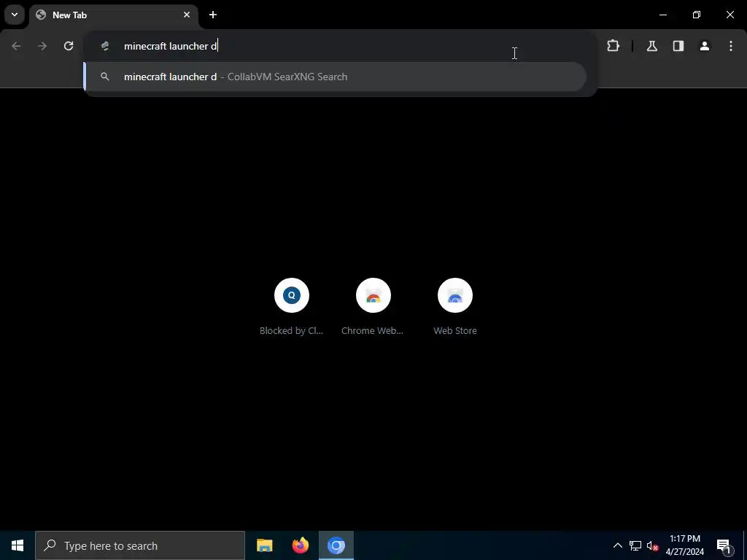The height and width of the screenshot is (560, 747).
Task: Select the 'minecraft launcher d' search suggestion
Action: click(x=335, y=77)
